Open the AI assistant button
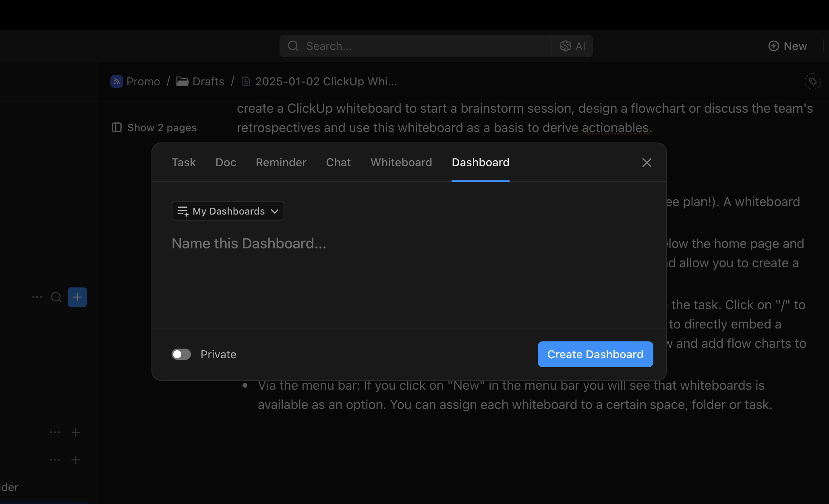Image resolution: width=829 pixels, height=504 pixels. coord(572,46)
